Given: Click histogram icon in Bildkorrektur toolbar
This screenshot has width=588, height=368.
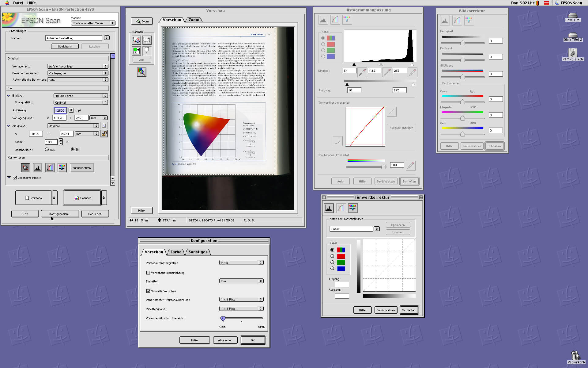Looking at the screenshot, I should 445,21.
